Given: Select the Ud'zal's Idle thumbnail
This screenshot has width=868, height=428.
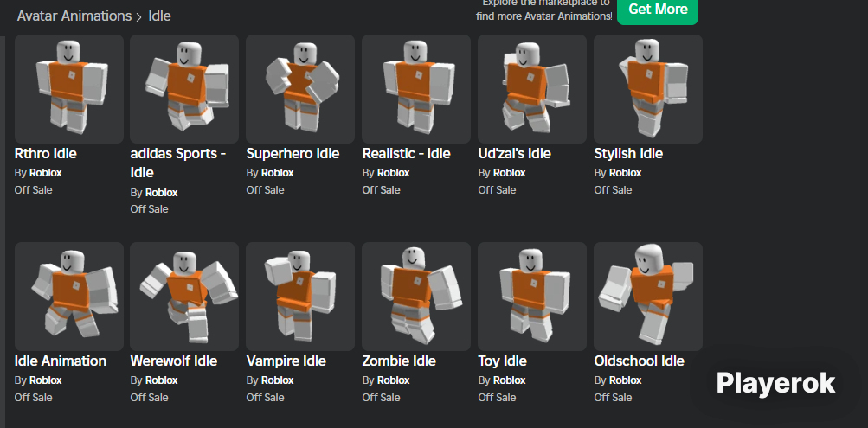Looking at the screenshot, I should click(532, 89).
